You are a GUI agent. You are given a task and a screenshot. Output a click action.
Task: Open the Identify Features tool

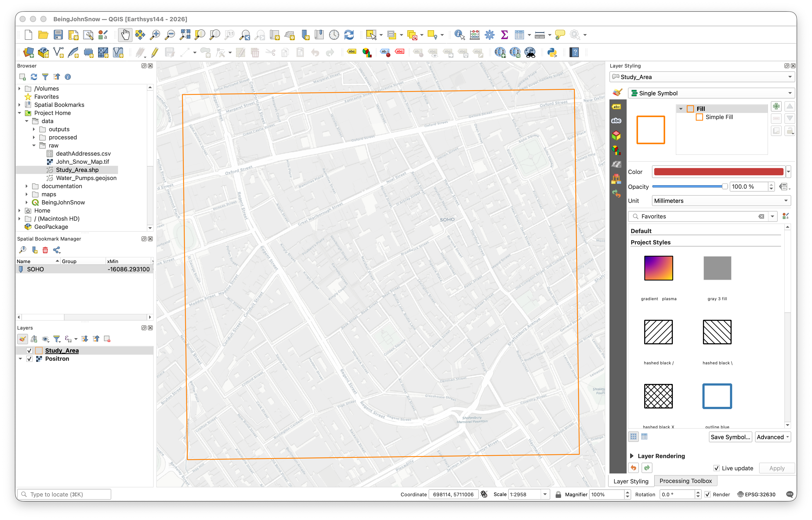pos(459,35)
